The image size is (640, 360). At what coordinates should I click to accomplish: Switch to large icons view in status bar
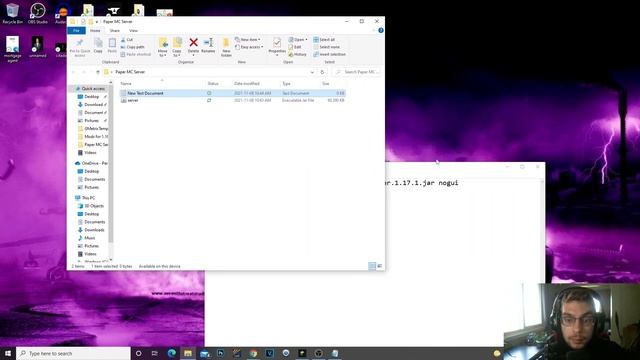[x=380, y=266]
